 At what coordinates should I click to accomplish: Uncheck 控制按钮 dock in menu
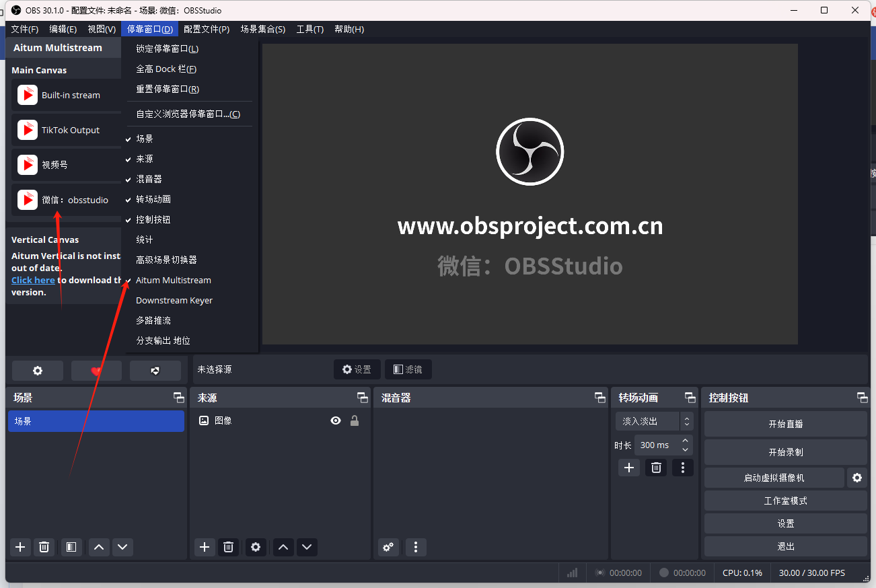[190, 219]
